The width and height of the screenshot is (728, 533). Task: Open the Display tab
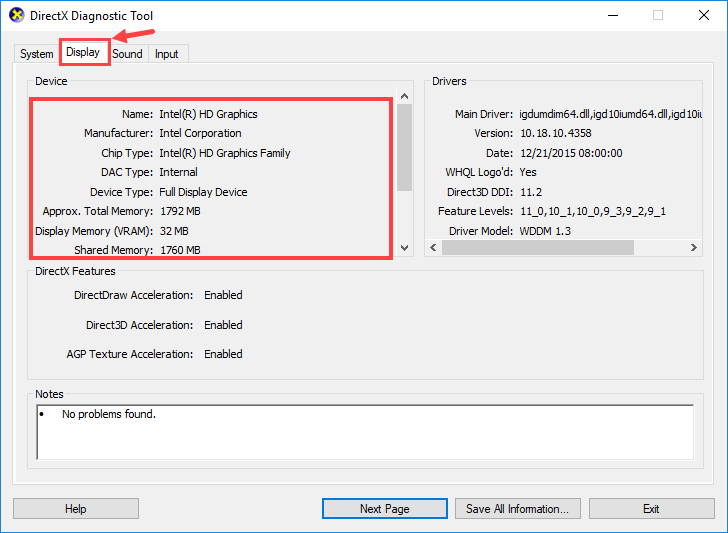(83, 52)
